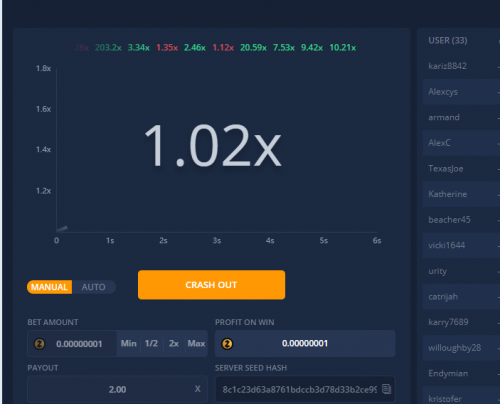Set bet to Max amount
This screenshot has height=404, width=500.
(x=196, y=343)
